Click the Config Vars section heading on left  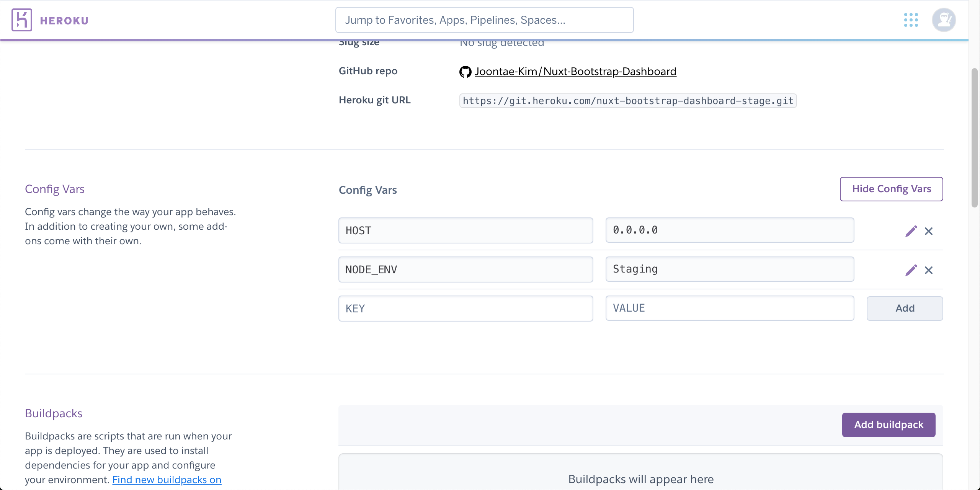click(55, 189)
